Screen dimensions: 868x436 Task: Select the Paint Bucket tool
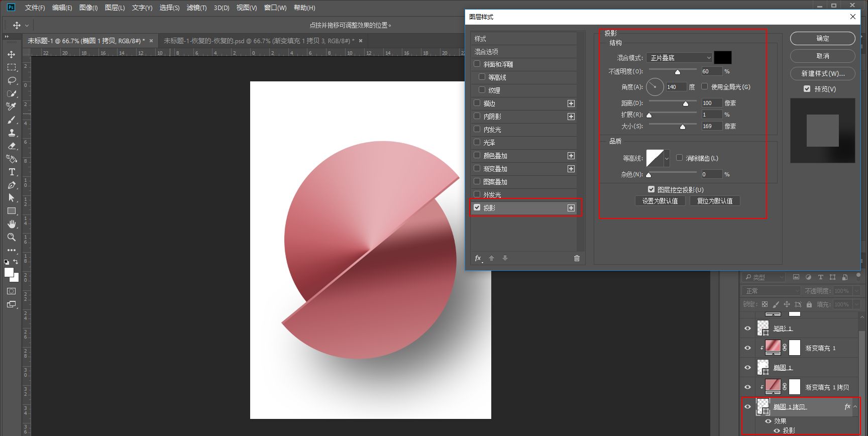pos(12,159)
